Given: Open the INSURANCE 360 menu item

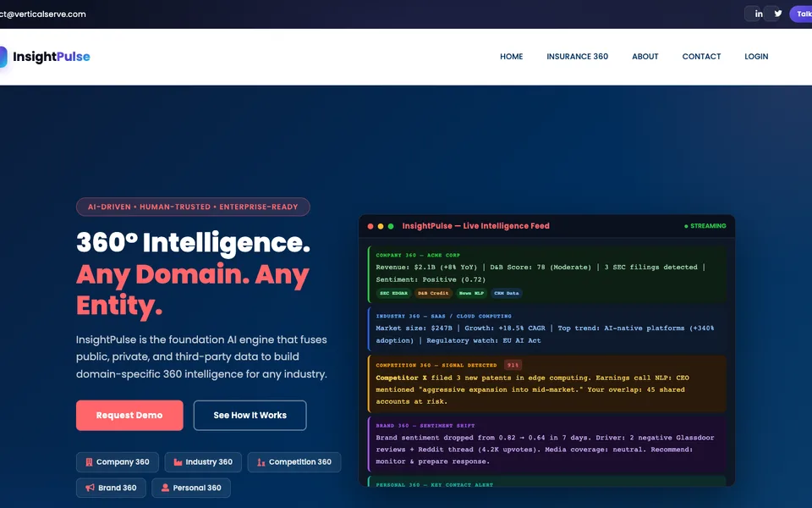Looking at the screenshot, I should pos(578,57).
